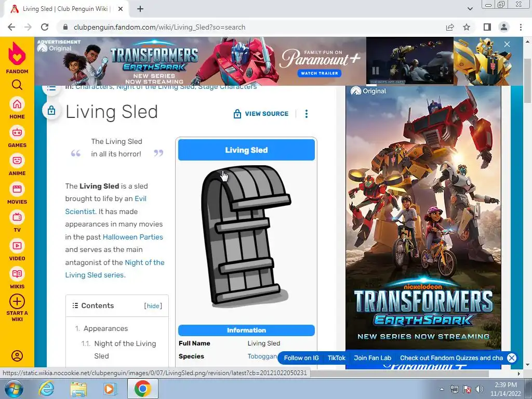Click the address bar URL
The image size is (532, 399).
point(159,27)
